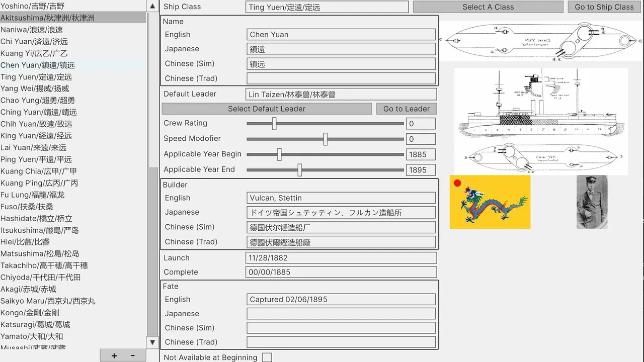Viewport: 644px width, 362px height.
Task: Click the Chinese (Sim) name field
Action: 341,64
